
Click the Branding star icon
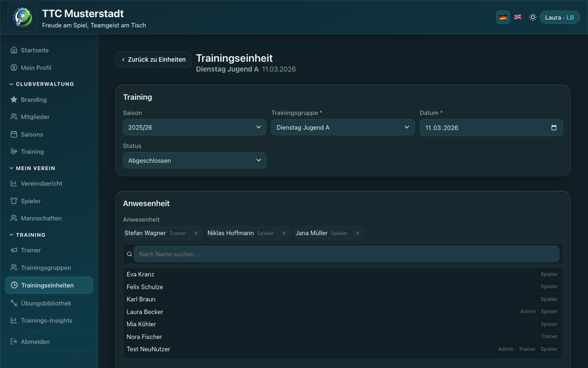click(x=14, y=100)
